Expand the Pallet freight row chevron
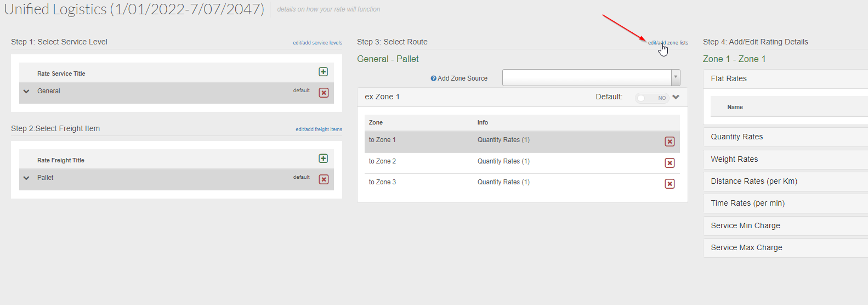 (26, 178)
